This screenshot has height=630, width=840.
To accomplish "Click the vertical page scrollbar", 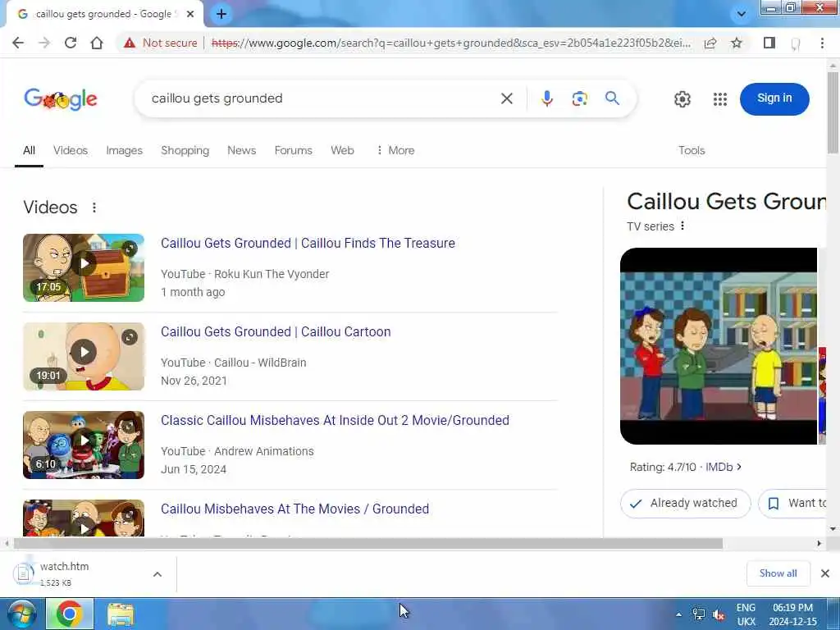I will click(833, 112).
